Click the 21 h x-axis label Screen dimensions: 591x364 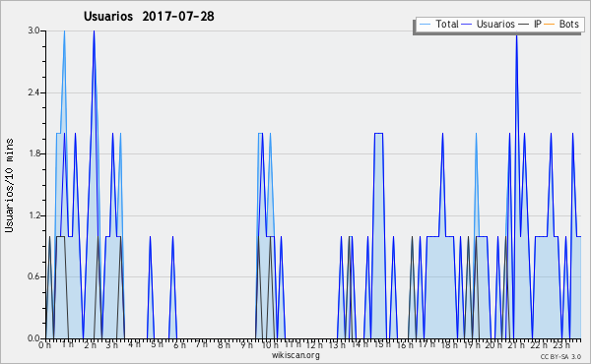coord(516,344)
